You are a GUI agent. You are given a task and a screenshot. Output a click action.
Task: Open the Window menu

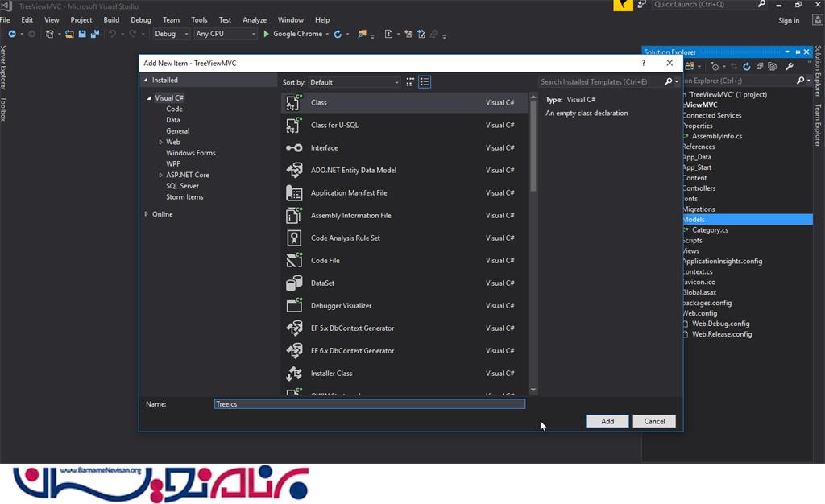[290, 20]
